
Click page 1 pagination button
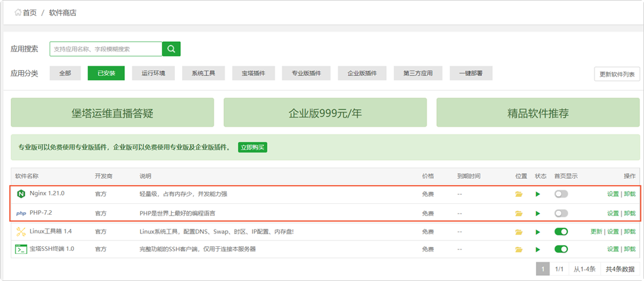[x=542, y=269]
